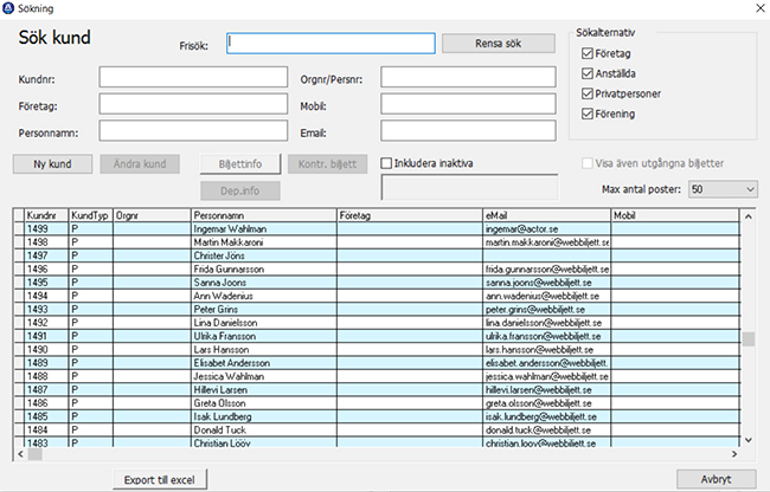The height and width of the screenshot is (492, 770).
Task: Click row selector for customer 1495
Action: click(x=19, y=282)
